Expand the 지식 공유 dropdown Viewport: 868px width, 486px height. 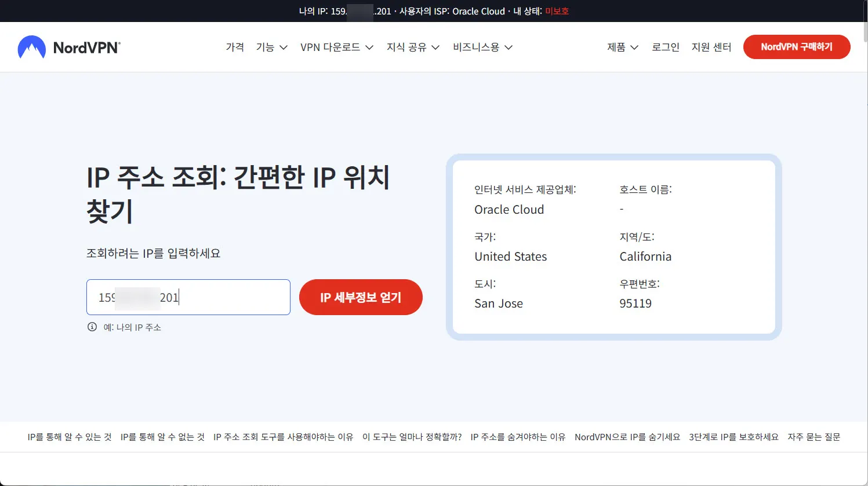click(412, 47)
